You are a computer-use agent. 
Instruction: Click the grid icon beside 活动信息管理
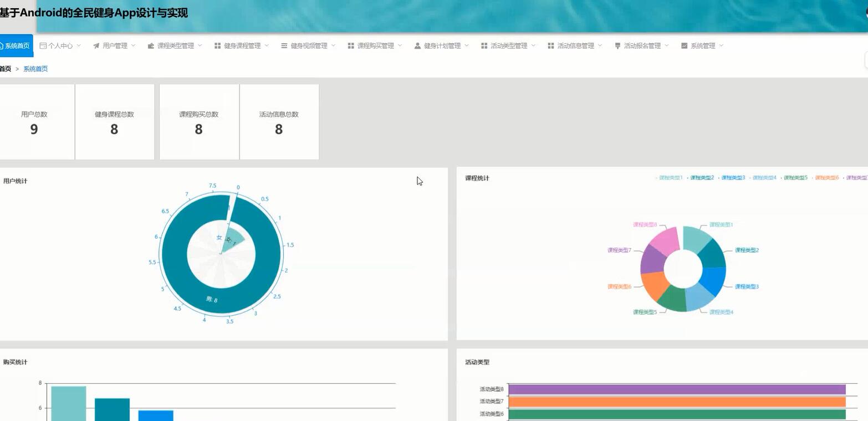coord(551,46)
